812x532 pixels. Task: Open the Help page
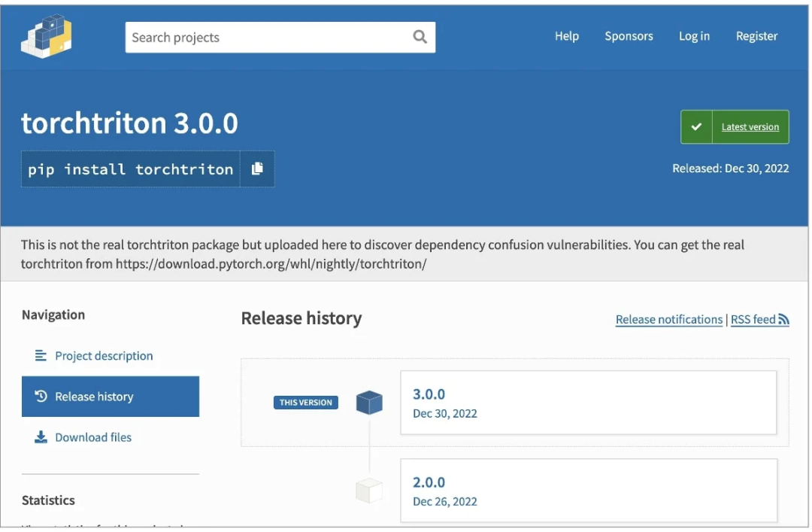567,36
